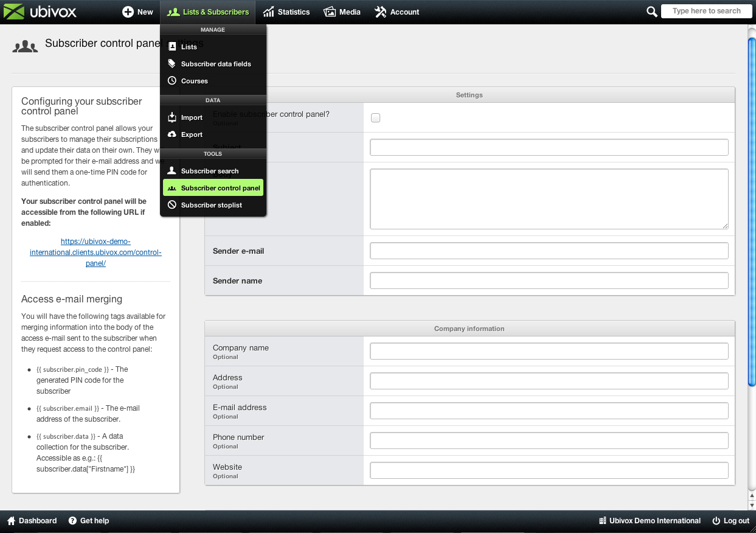Go to the Dashboard

coord(32,521)
